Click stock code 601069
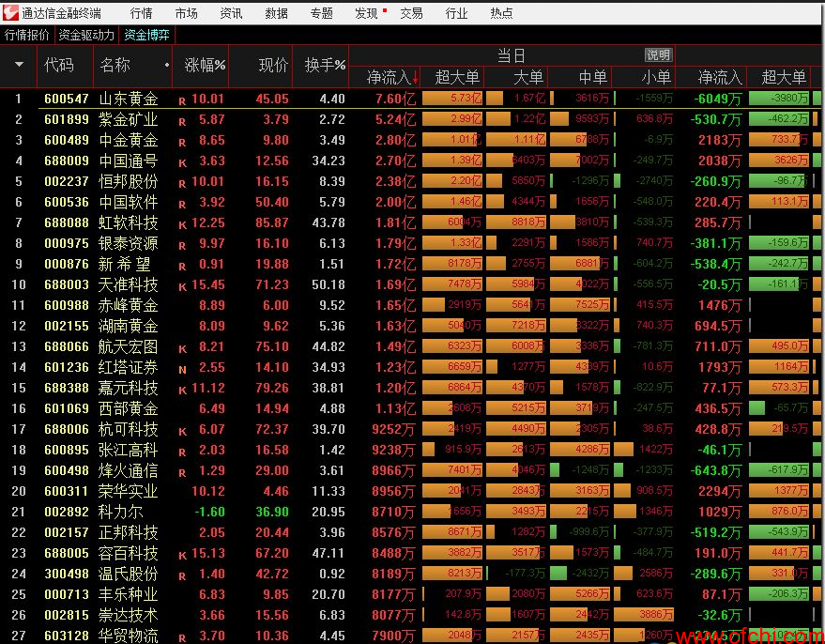Image resolution: width=825 pixels, height=644 pixels. [x=67, y=408]
